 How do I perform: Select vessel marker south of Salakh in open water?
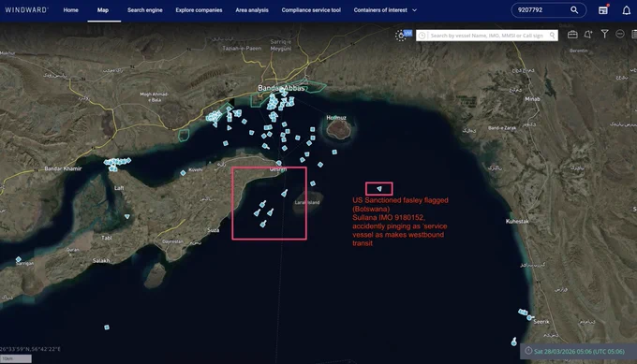tap(107, 328)
